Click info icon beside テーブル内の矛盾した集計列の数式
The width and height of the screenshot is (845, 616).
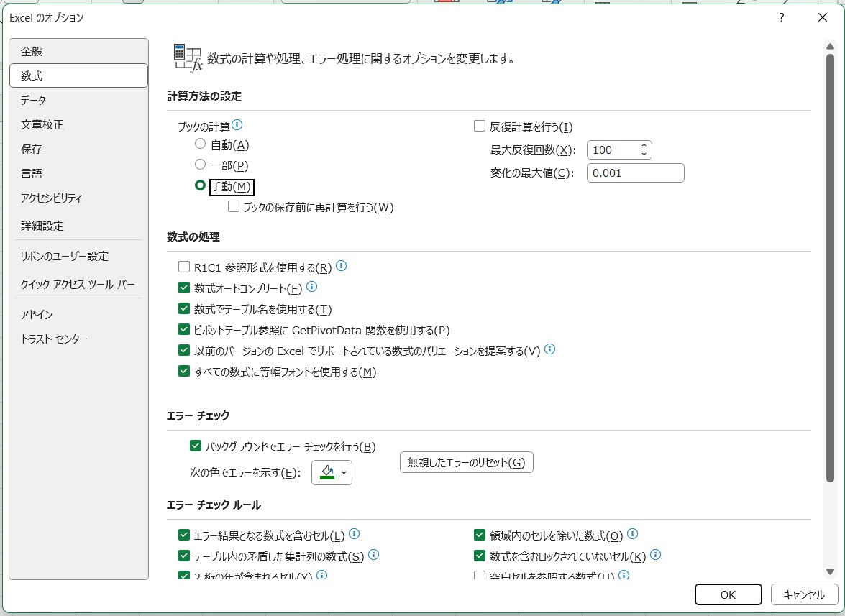[x=373, y=555]
